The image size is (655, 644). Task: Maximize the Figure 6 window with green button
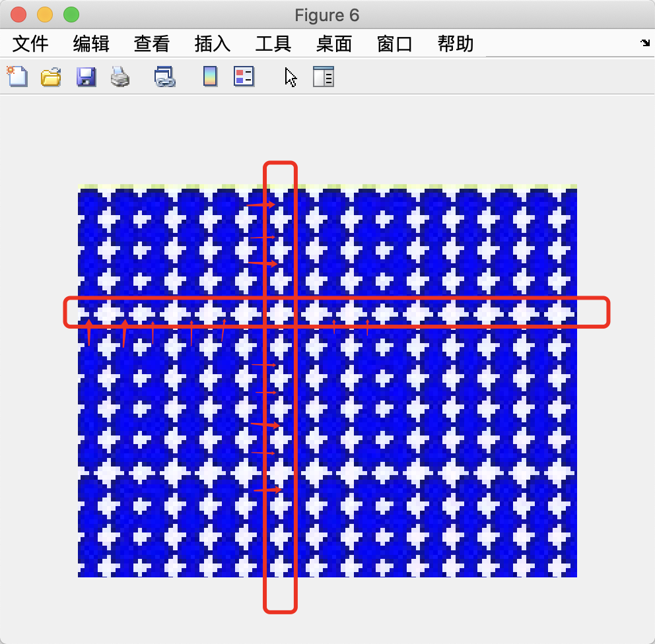[x=71, y=15]
